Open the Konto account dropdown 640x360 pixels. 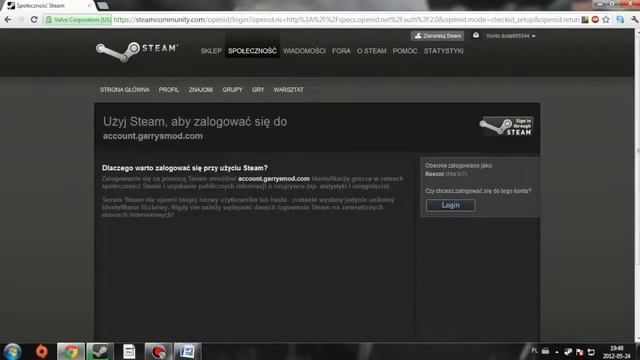511,36
